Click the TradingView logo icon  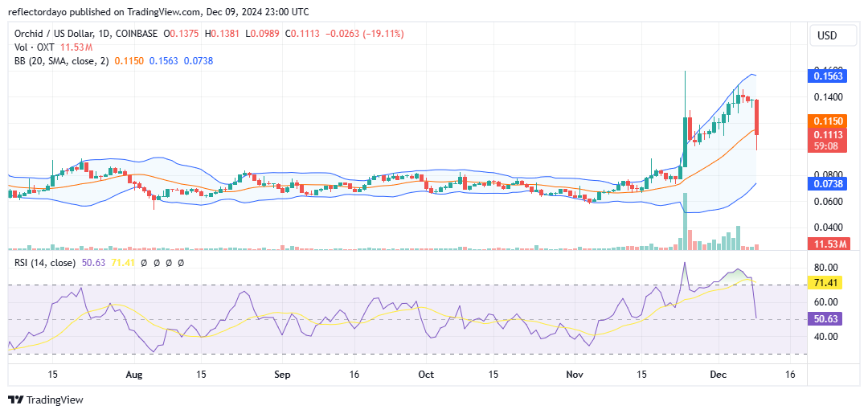[15, 400]
